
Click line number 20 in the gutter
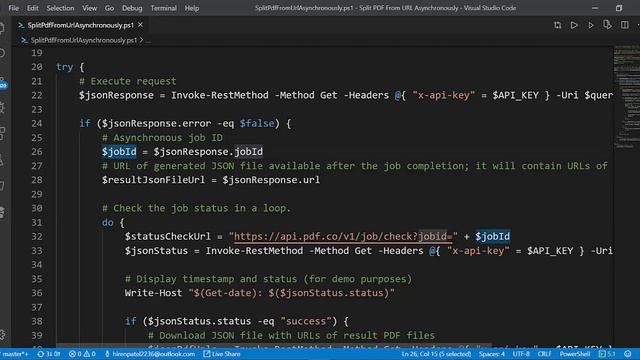click(x=37, y=67)
